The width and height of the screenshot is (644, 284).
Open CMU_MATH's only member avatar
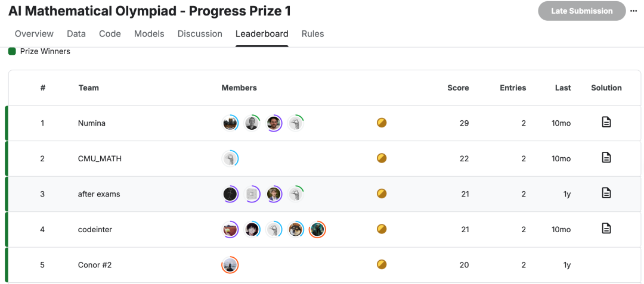[230, 158]
